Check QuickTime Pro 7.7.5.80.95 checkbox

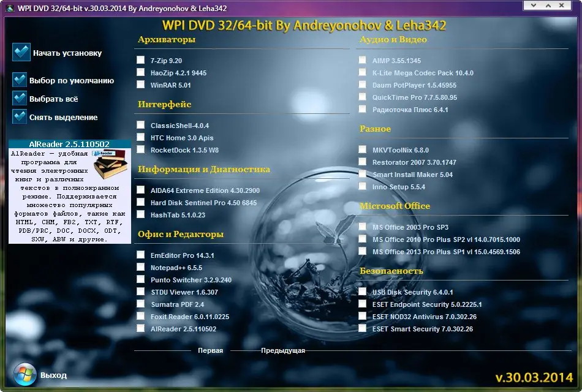363,97
